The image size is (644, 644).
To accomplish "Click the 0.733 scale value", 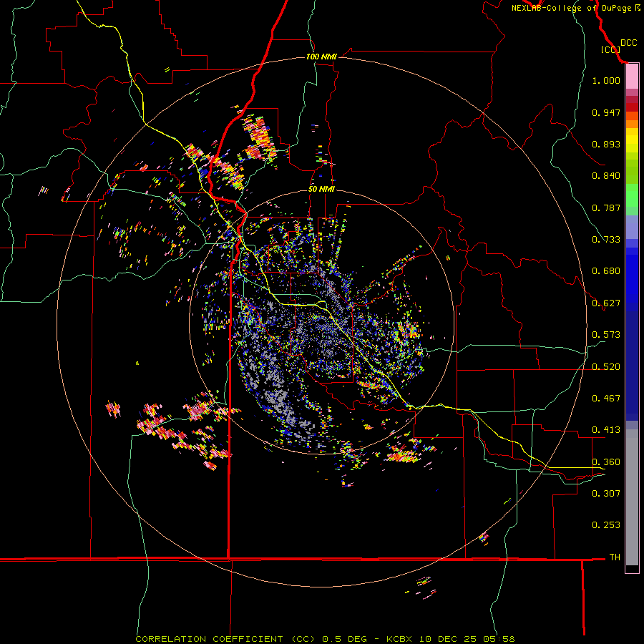I will click(606, 240).
